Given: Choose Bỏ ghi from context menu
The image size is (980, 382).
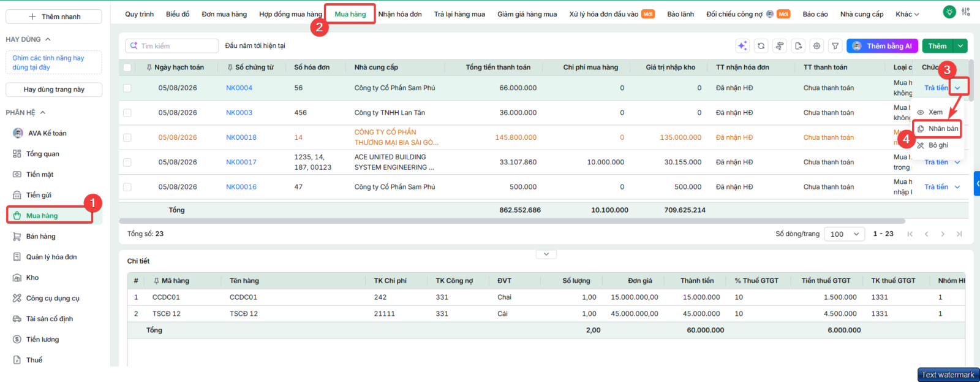Looking at the screenshot, I should point(932,145).
